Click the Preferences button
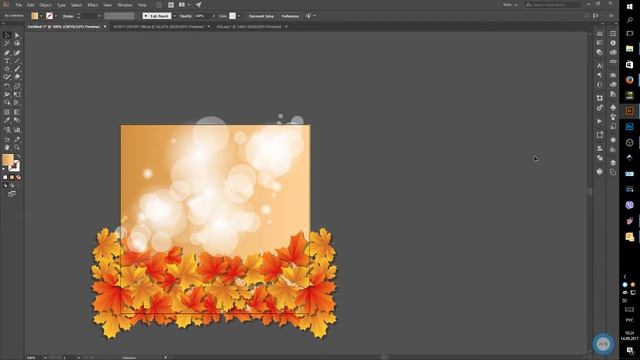This screenshot has height=360, width=640. pos(290,16)
